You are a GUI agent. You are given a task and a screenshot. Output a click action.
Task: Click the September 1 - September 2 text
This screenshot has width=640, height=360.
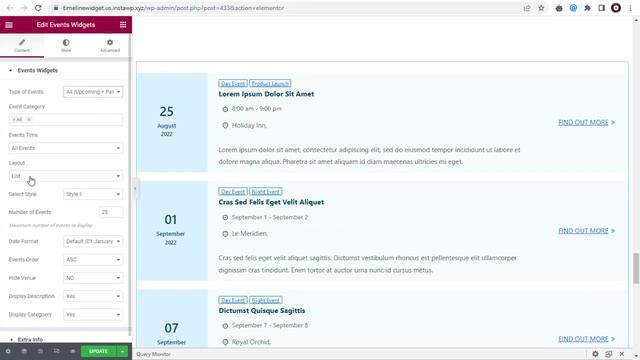(270, 217)
